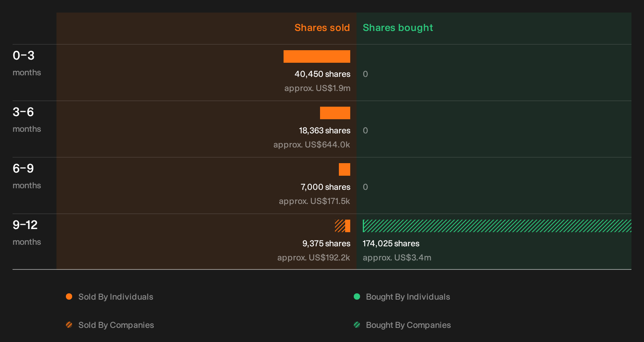Screen dimensions: 644x342
Task: Click the 0 bought value in 3-6 months row
Action: [366, 131]
